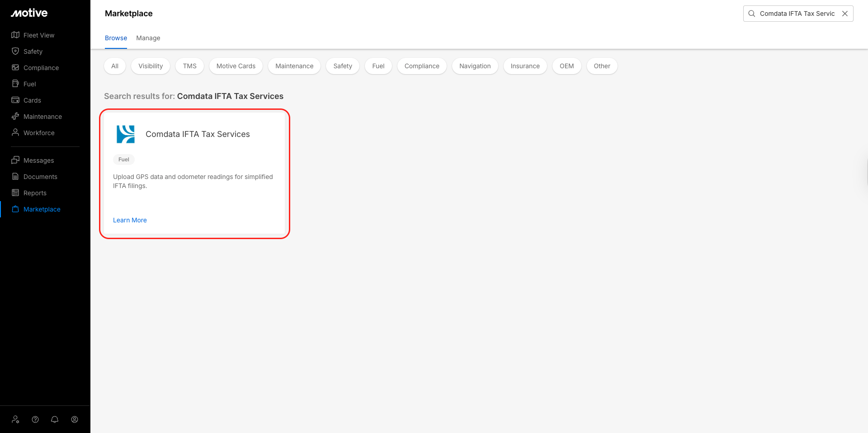Open the Learn More link for Comdata

[x=130, y=220]
